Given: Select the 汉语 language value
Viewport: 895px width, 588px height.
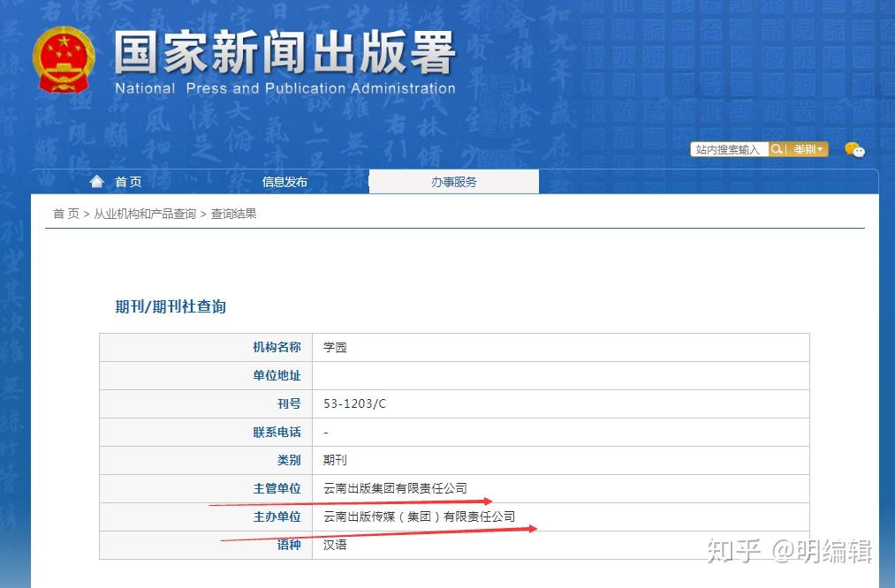Looking at the screenshot, I should 335,545.
